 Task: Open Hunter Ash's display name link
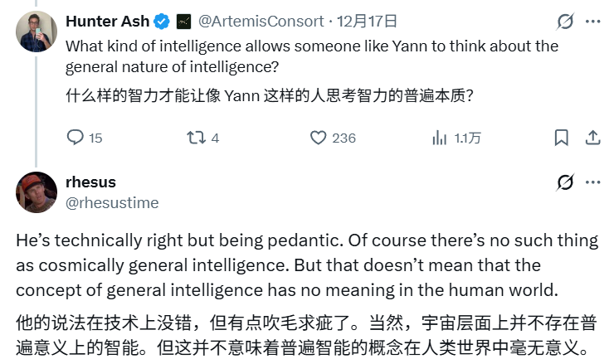105,21
